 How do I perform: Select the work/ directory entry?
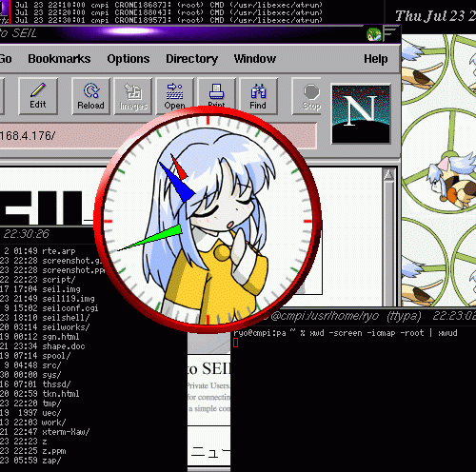pos(53,423)
